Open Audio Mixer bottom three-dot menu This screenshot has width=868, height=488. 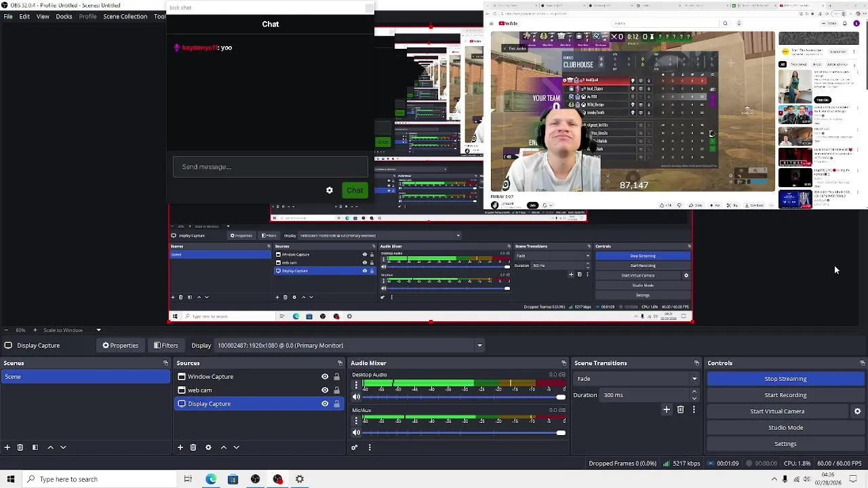click(x=370, y=447)
